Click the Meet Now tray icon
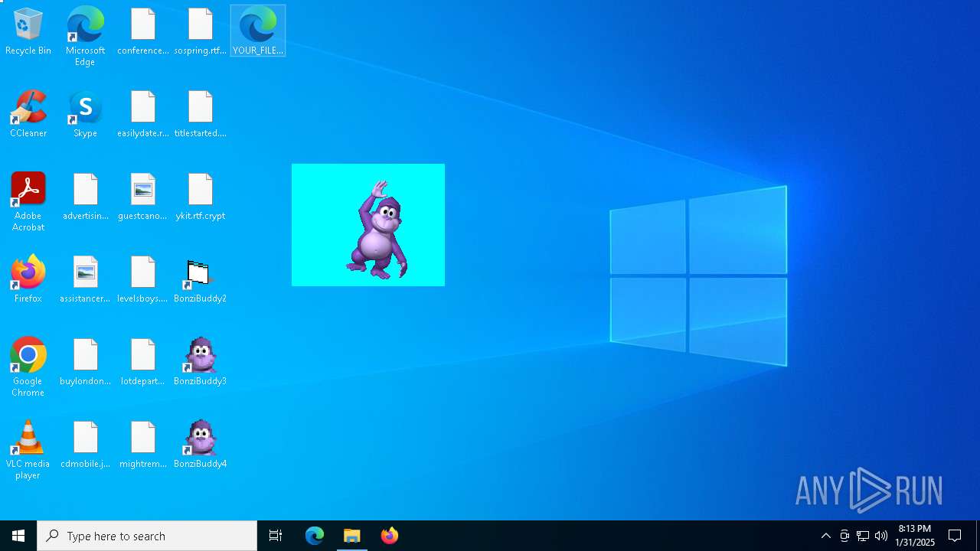The image size is (980, 551). click(x=844, y=536)
